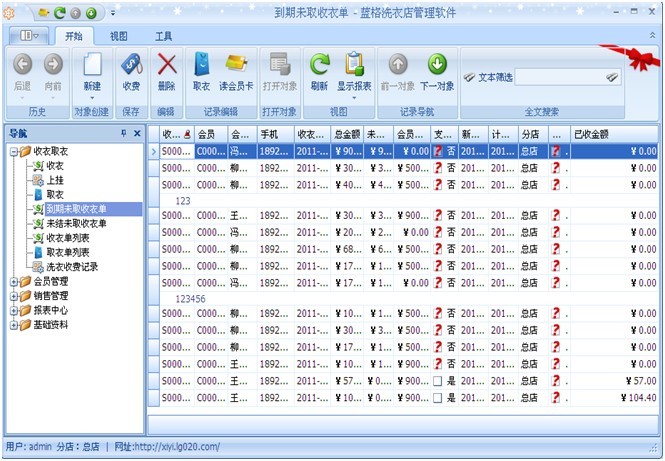Sort by the 已收金额 column header
Image resolution: width=665 pixels, height=461 pixels.
click(614, 134)
